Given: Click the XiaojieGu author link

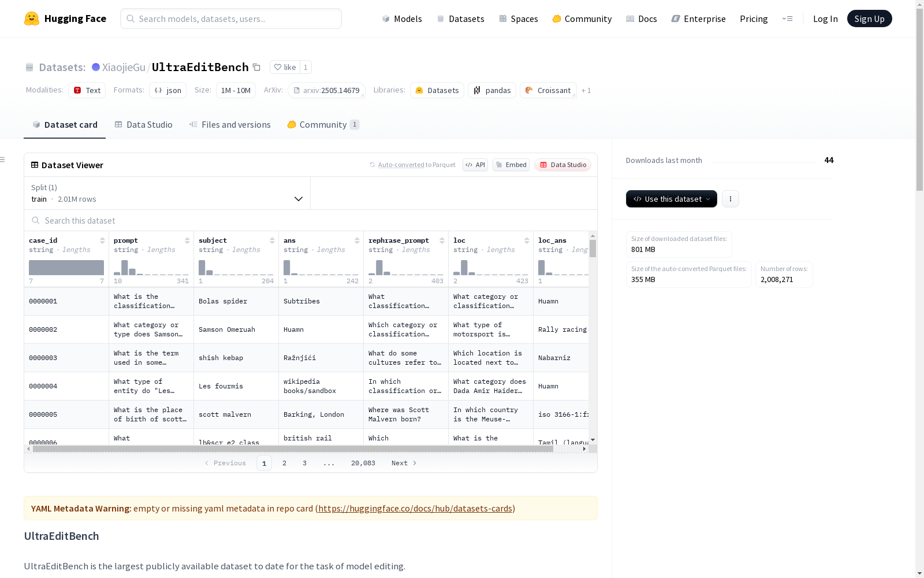Looking at the screenshot, I should click(124, 67).
